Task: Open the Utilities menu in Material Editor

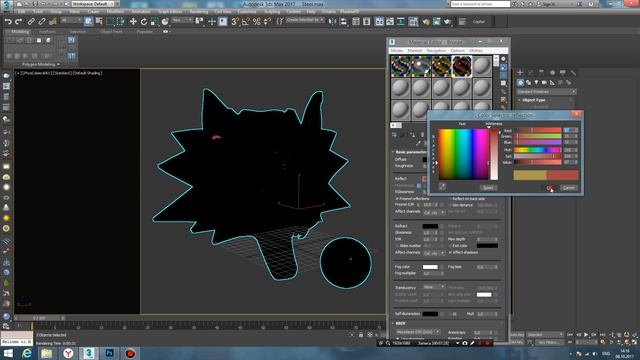Action: (x=476, y=51)
